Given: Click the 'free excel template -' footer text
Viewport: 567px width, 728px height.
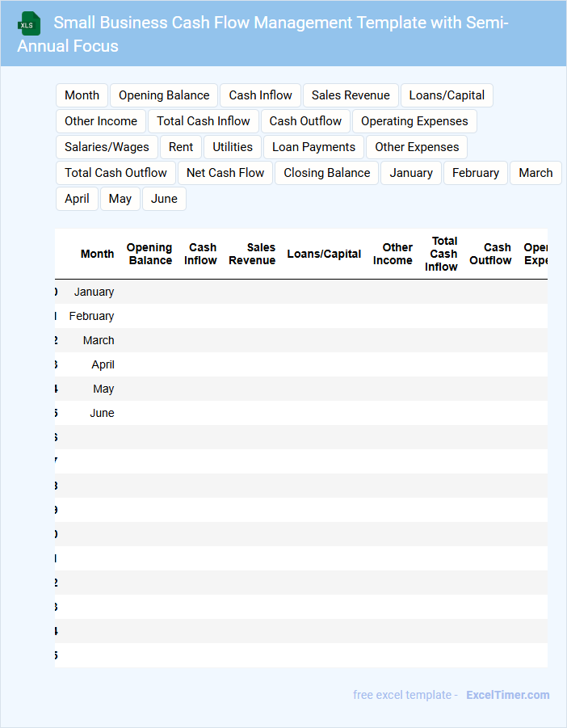Looking at the screenshot, I should (x=405, y=695).
